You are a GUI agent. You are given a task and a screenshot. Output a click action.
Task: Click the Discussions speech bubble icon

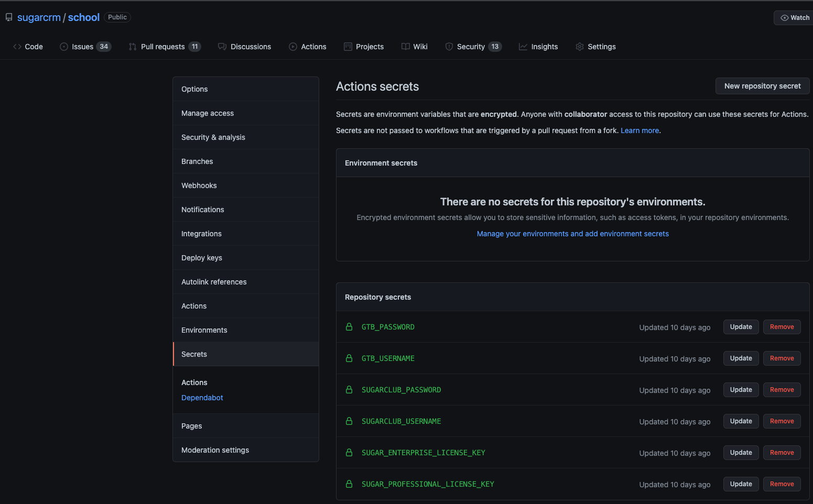[x=222, y=47]
